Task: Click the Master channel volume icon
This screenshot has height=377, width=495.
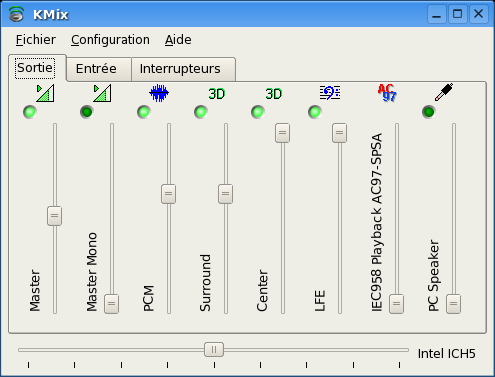Action: tap(45, 93)
